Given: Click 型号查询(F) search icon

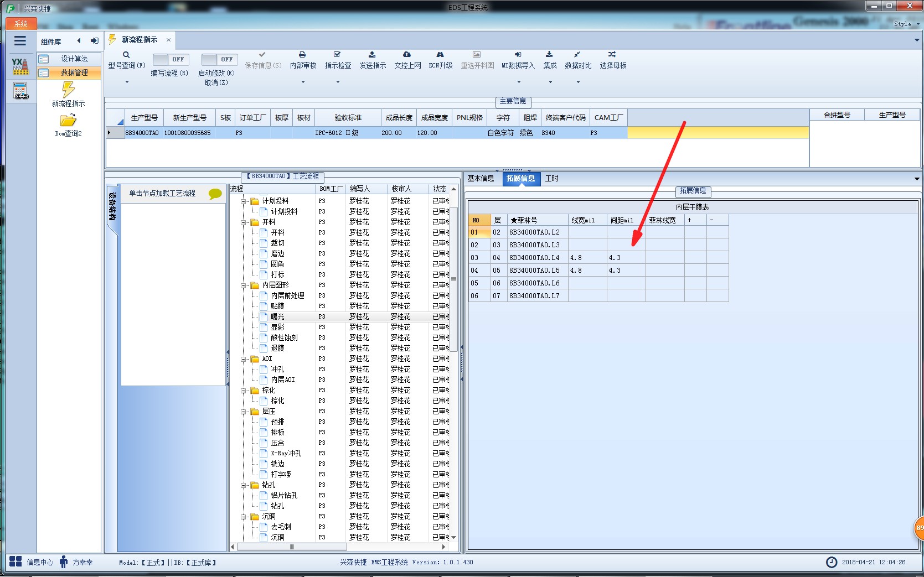Looking at the screenshot, I should tap(126, 55).
